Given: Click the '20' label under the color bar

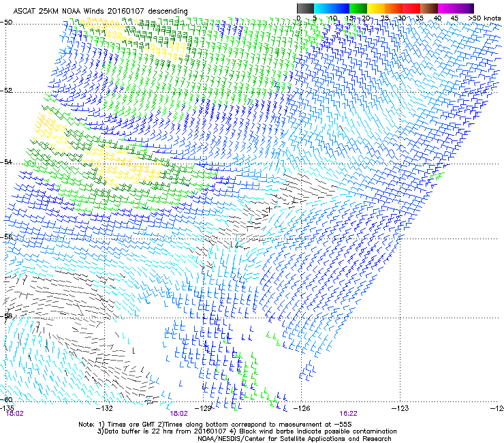Looking at the screenshot, I should [366, 18].
